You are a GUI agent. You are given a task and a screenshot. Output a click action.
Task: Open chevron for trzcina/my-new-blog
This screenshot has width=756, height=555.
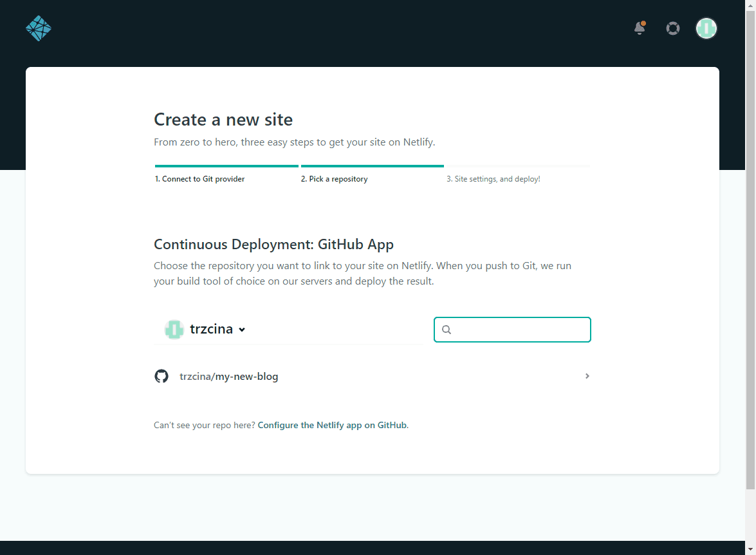587,376
